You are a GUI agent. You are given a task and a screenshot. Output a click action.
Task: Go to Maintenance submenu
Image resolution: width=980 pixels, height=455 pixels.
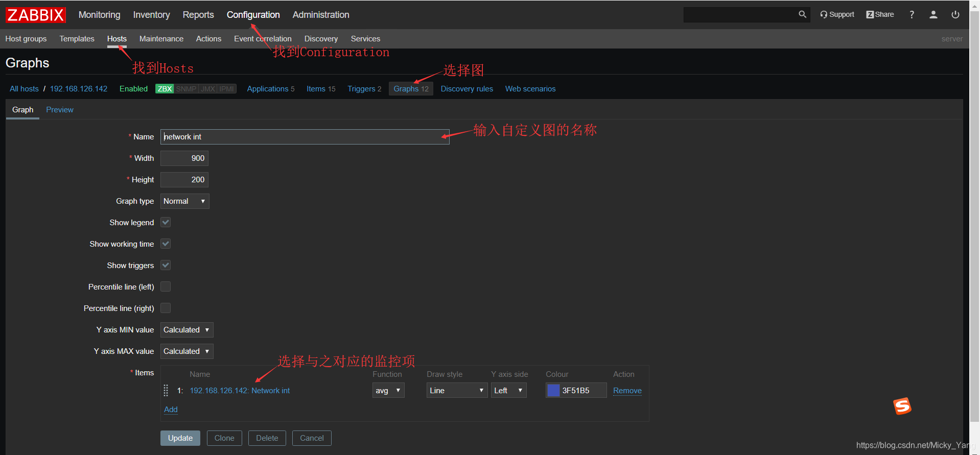(x=161, y=39)
